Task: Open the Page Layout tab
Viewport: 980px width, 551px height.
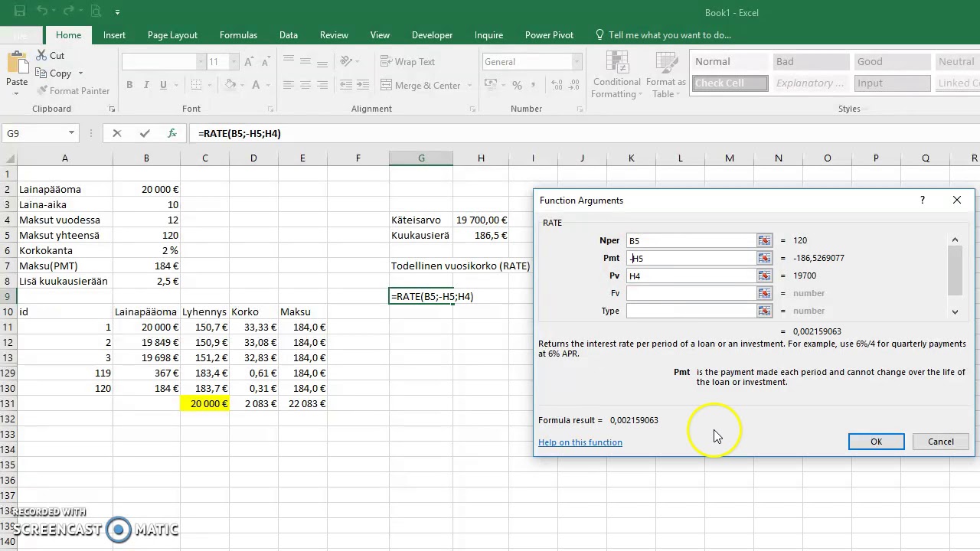Action: point(172,35)
